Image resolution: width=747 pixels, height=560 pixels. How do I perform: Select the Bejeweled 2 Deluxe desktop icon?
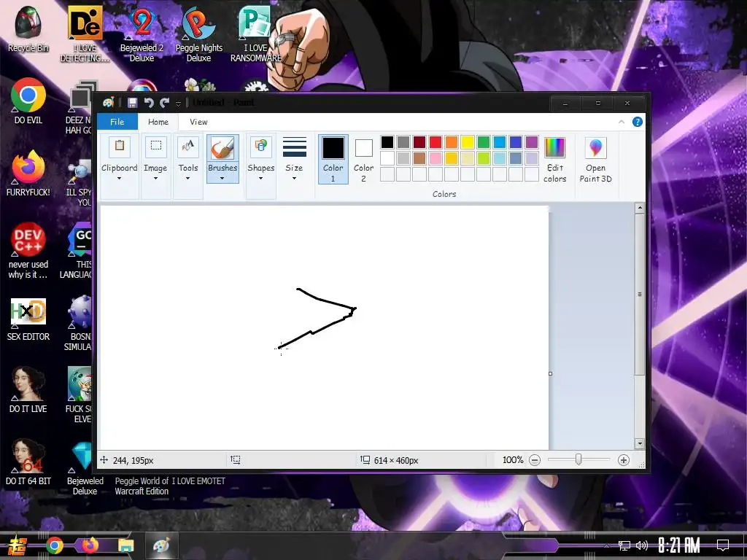point(142,34)
